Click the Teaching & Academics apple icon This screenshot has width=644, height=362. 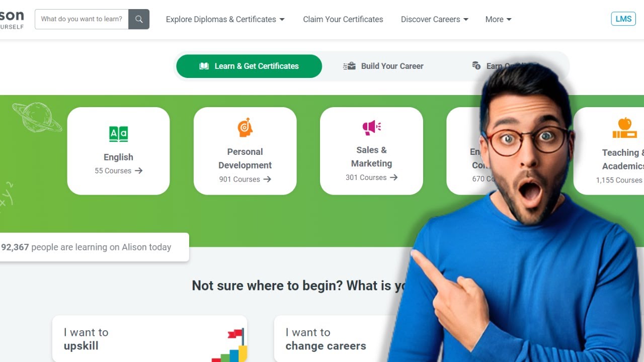pos(624,128)
